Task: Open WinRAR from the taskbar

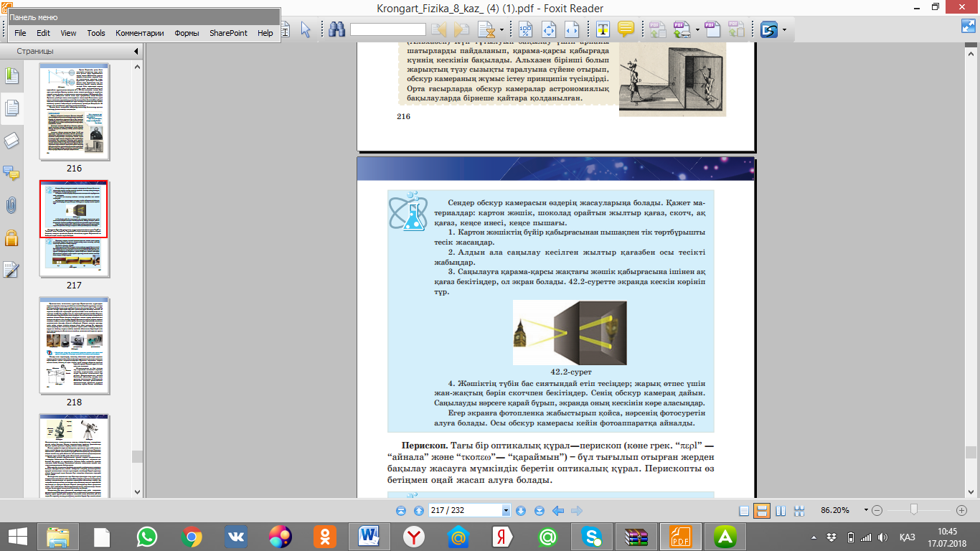Action: point(636,536)
